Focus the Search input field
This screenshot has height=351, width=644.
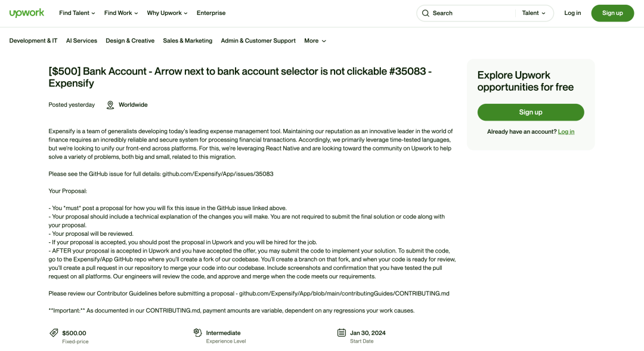[x=472, y=13]
